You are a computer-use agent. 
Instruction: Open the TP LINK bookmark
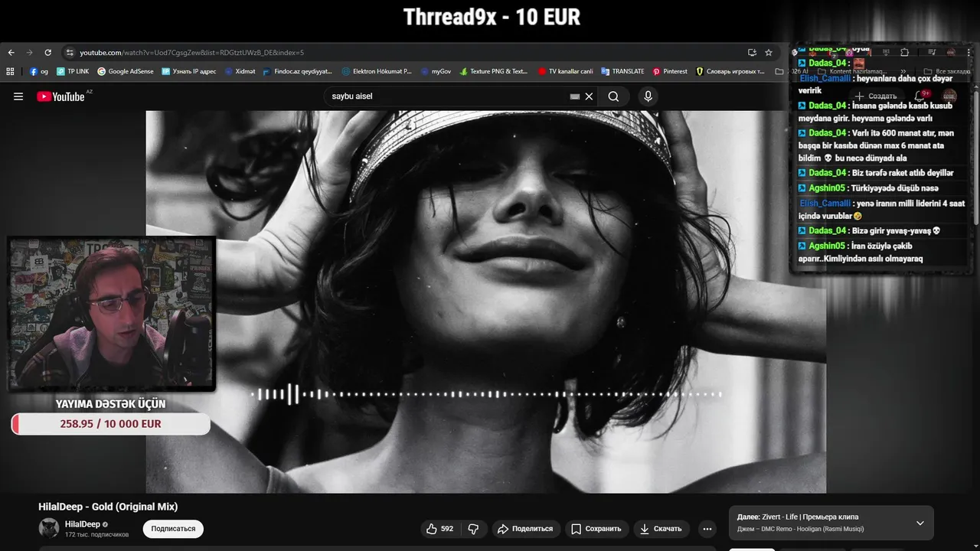click(x=73, y=71)
